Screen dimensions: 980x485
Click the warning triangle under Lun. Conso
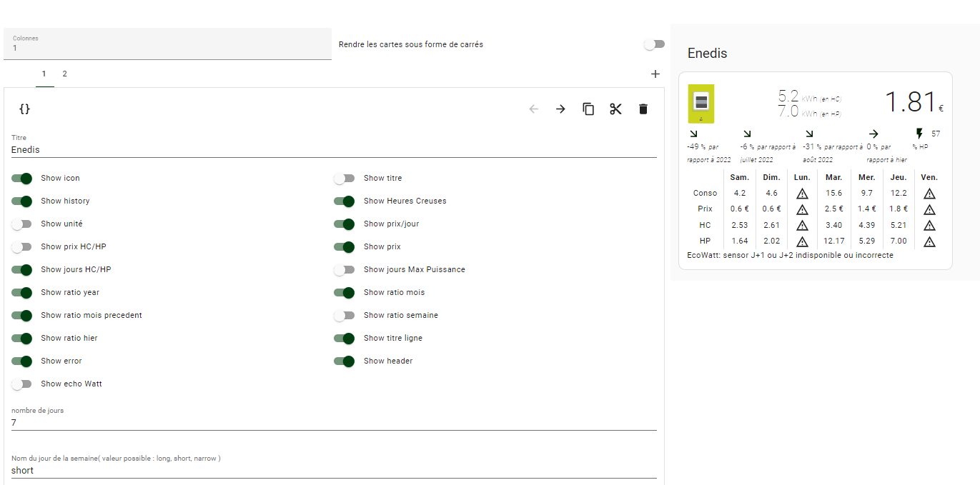(802, 194)
